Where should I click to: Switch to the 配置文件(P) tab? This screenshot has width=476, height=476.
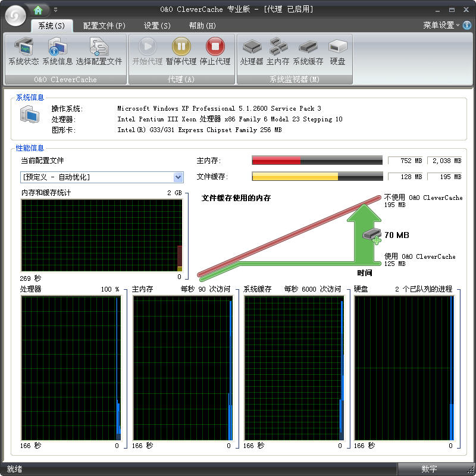(x=104, y=26)
